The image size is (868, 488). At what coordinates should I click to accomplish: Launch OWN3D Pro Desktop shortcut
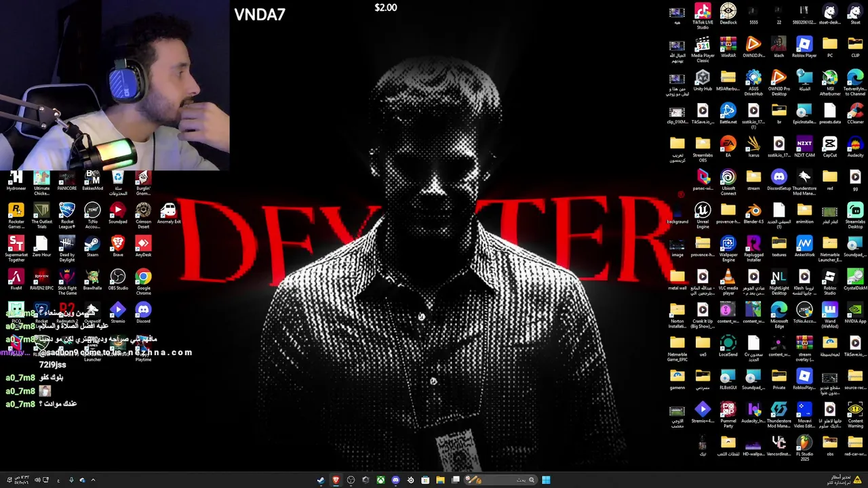pyautogui.click(x=779, y=83)
